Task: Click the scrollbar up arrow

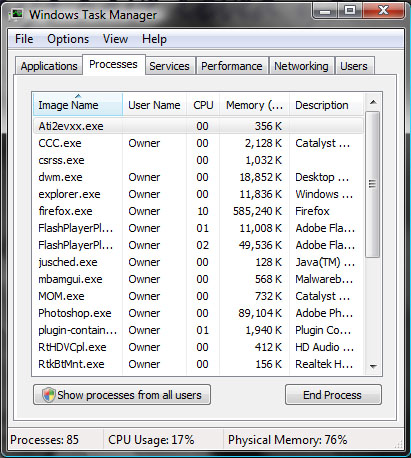Action: click(373, 102)
